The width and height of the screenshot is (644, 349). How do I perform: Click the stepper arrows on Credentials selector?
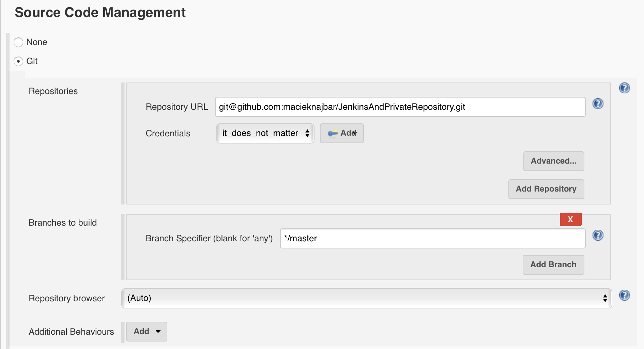tap(307, 133)
